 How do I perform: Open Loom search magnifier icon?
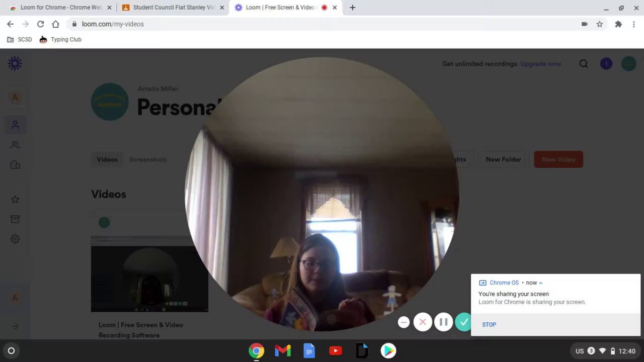[584, 64]
